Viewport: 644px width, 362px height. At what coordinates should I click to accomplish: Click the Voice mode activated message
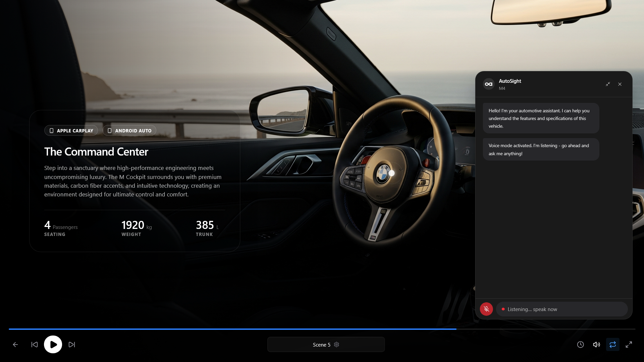[541, 149]
